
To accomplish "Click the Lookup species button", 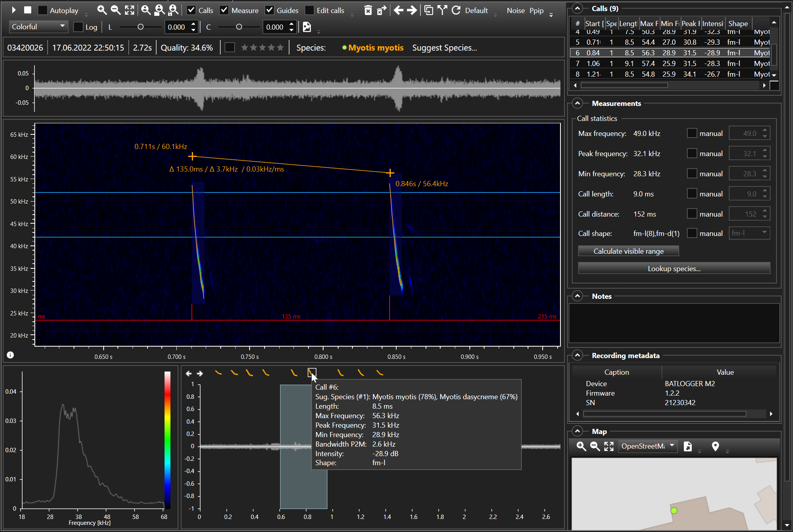I will [674, 269].
